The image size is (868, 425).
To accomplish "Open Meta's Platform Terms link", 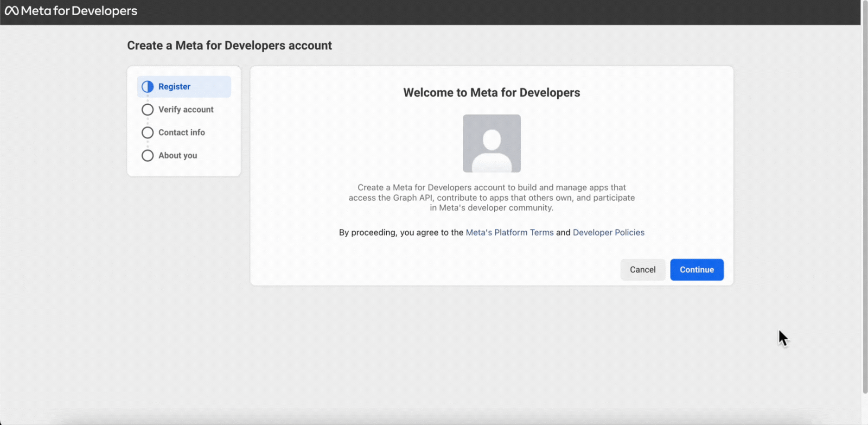I will click(x=510, y=232).
